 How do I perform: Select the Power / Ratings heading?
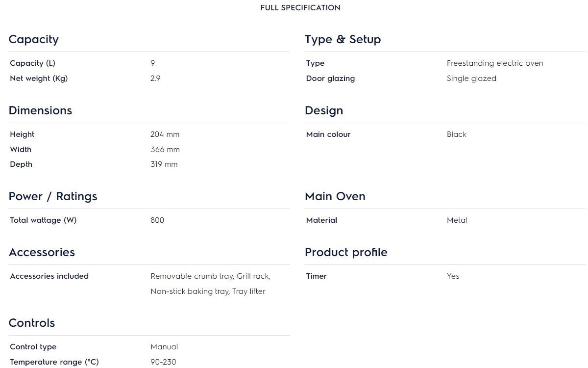point(53,197)
